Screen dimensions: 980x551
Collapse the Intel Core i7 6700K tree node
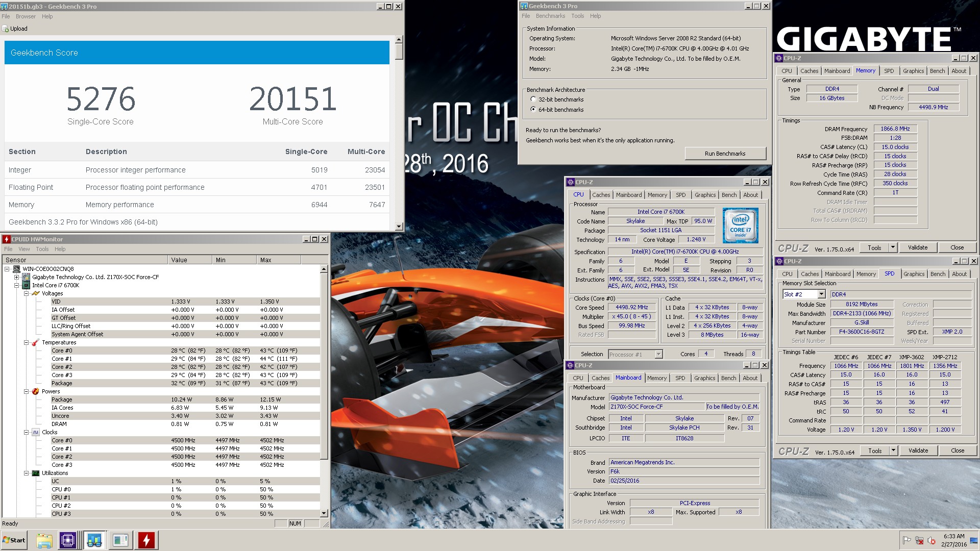pos(16,285)
